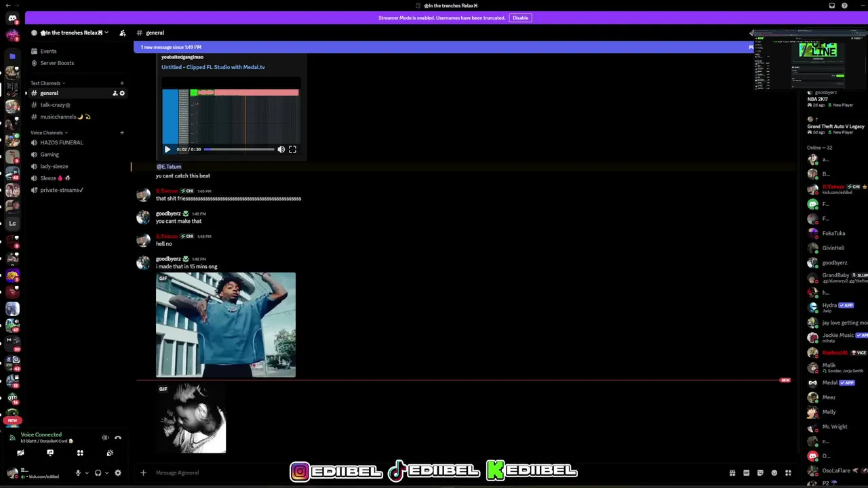Click the Message #general input field

tap(434, 473)
